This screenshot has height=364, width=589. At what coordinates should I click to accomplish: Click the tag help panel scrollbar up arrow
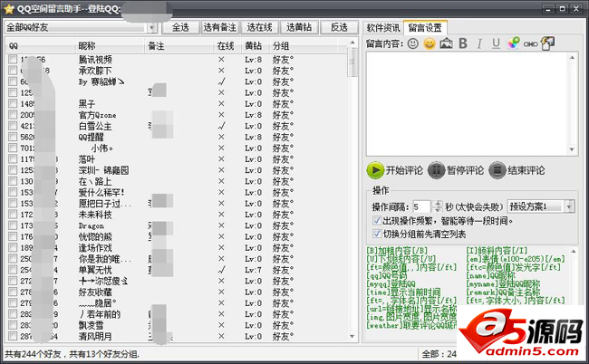point(574,252)
